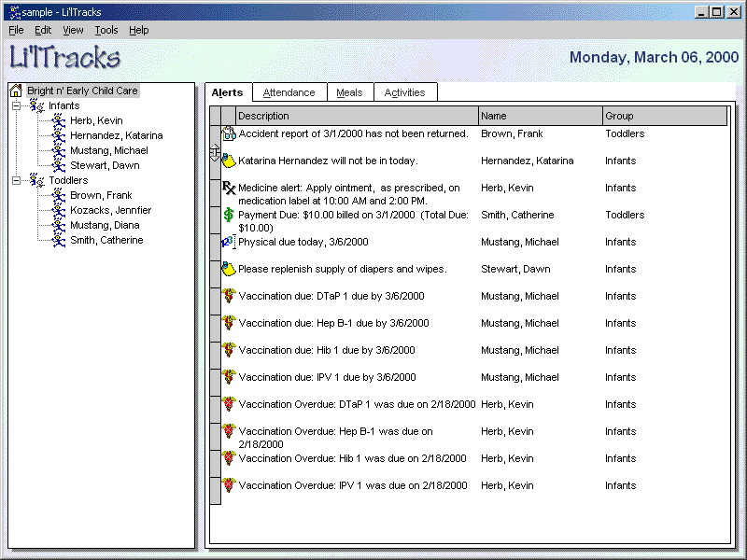This screenshot has width=747, height=560.
Task: Click the diapers and wipes reminder icon
Action: coord(229,270)
